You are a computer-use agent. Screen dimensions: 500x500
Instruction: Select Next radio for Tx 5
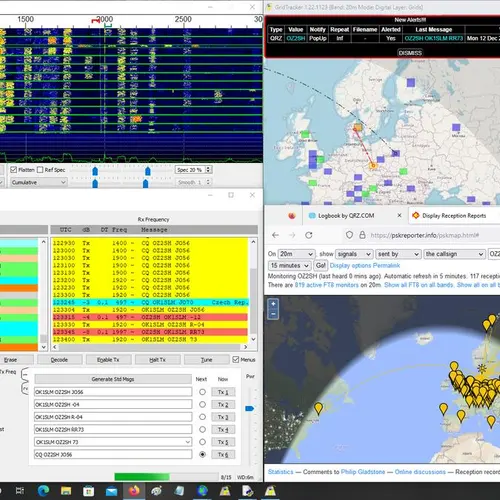202,442
